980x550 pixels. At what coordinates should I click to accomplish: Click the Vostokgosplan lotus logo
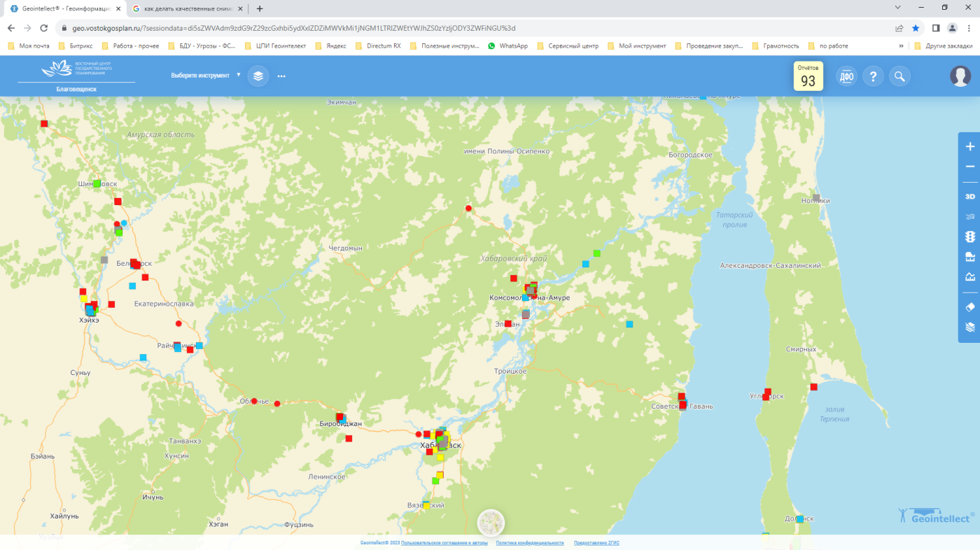tap(76, 69)
